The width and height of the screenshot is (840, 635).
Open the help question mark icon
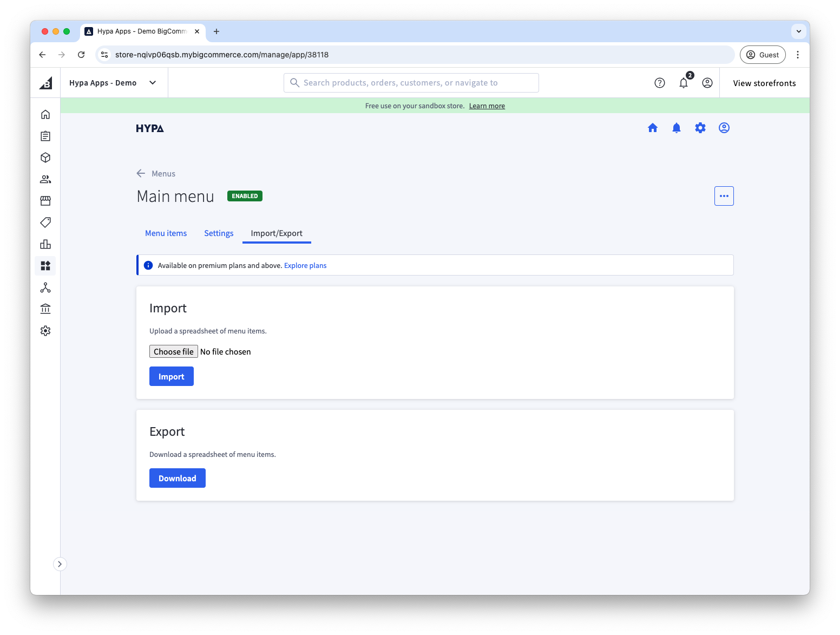659,83
